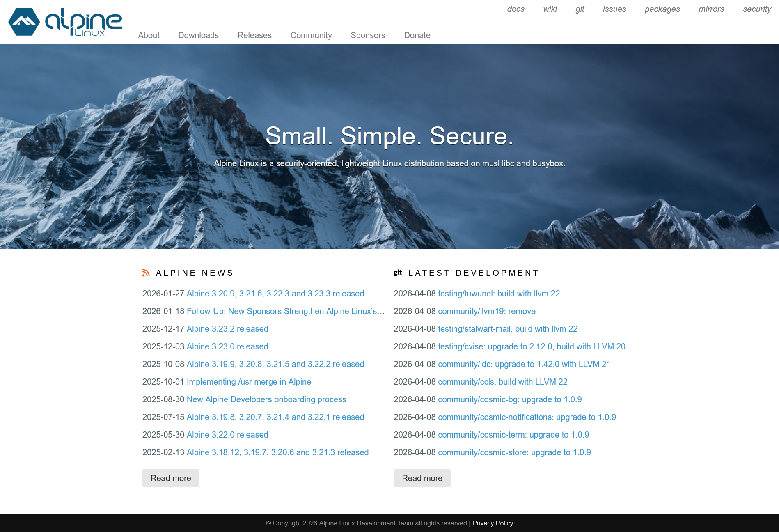This screenshot has width=779, height=532.
Task: Read the Alpine 3.23.0 released announcement
Action: [227, 346]
